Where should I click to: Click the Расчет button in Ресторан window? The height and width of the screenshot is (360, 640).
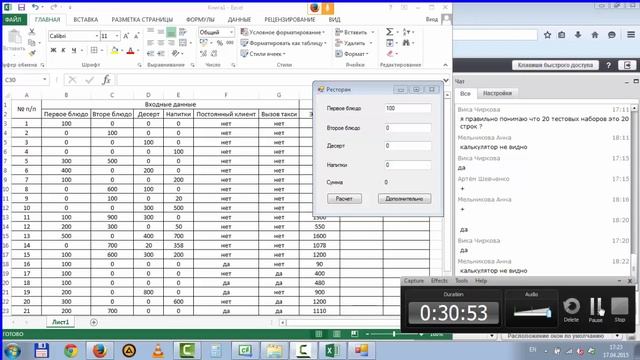[x=344, y=199]
